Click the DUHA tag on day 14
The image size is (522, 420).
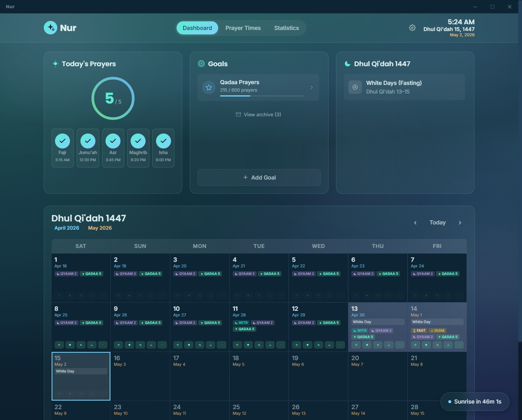click(438, 331)
